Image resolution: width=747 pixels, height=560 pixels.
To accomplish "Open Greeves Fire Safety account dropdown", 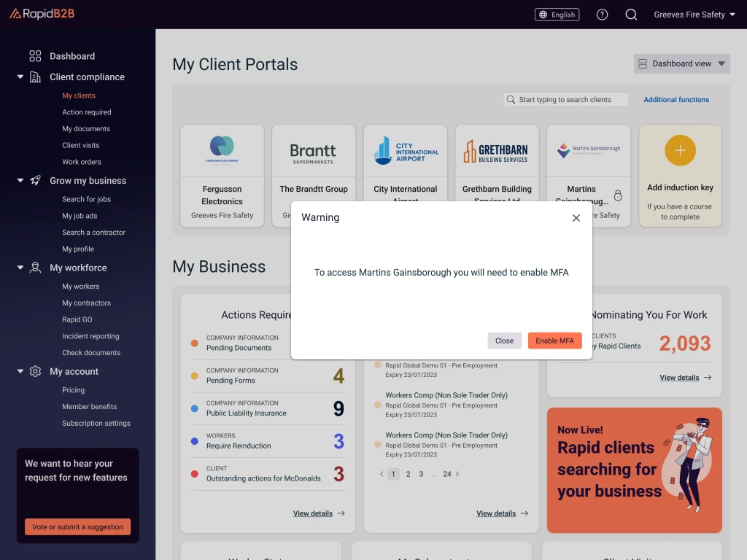I will point(694,15).
